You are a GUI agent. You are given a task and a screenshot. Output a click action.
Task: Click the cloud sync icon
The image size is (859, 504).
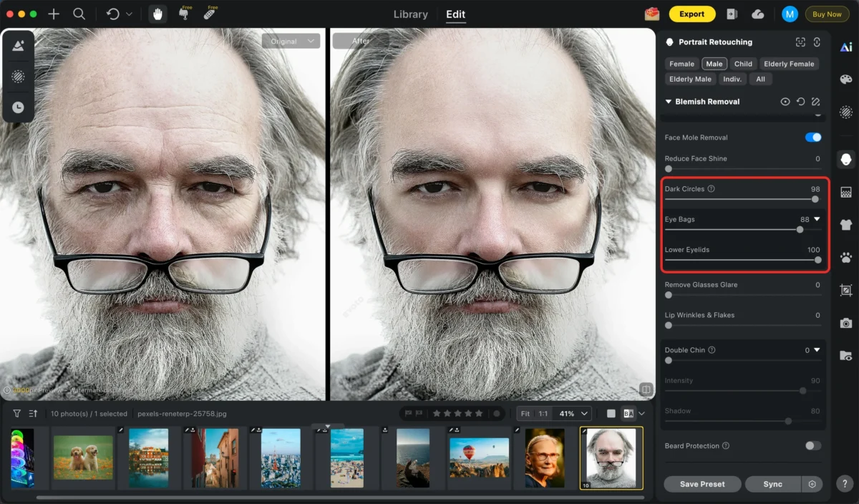[x=757, y=14]
